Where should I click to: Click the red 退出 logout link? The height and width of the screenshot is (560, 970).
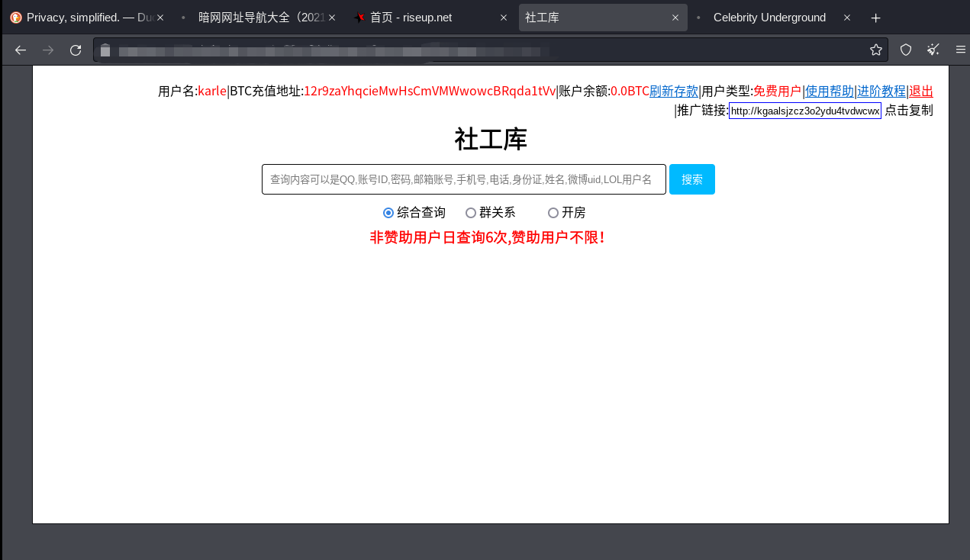click(x=921, y=92)
